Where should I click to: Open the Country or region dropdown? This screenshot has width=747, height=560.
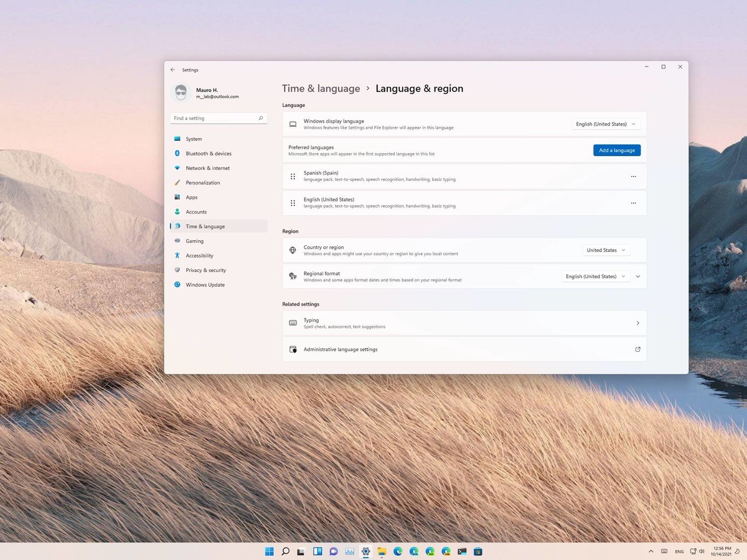click(606, 250)
